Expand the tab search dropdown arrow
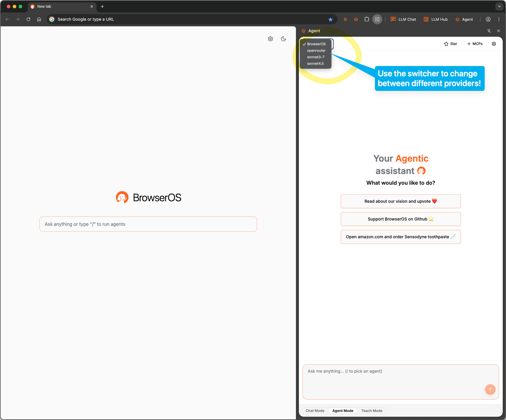 coord(499,7)
